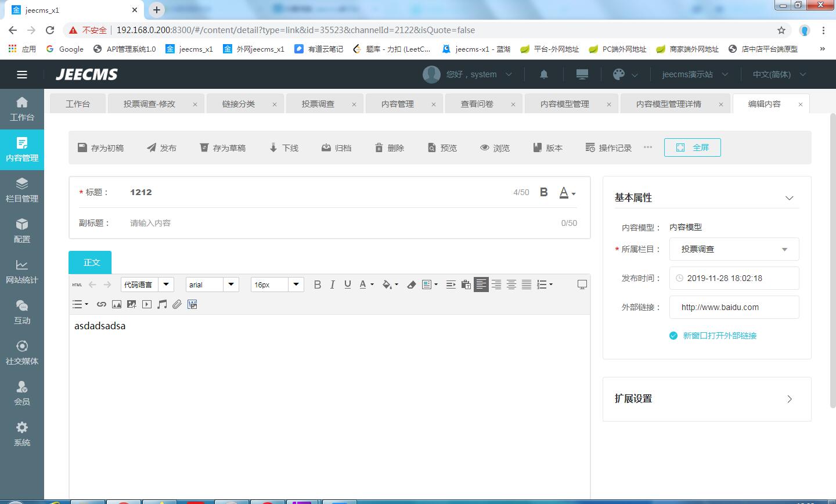Toggle italic formatting in editor
The width and height of the screenshot is (836, 504).
pos(332,285)
